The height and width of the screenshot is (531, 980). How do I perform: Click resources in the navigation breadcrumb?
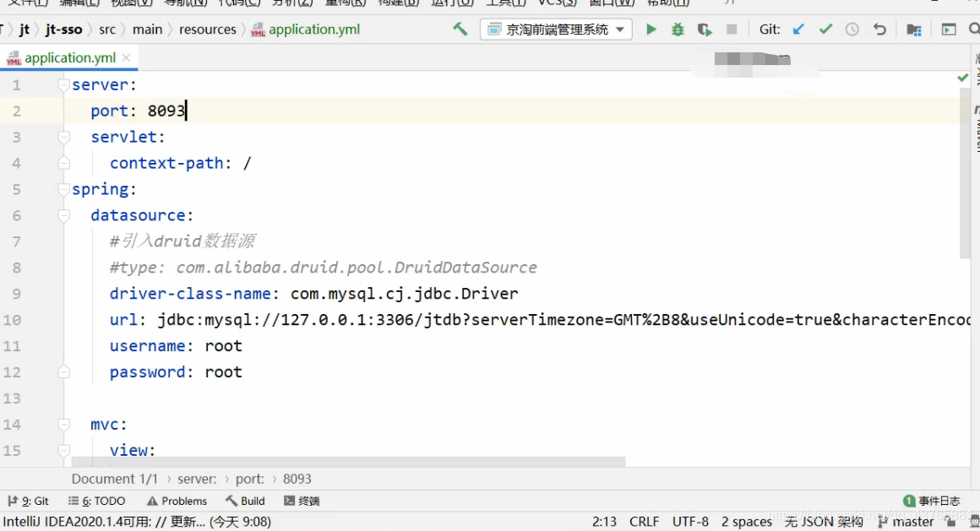pos(208,30)
